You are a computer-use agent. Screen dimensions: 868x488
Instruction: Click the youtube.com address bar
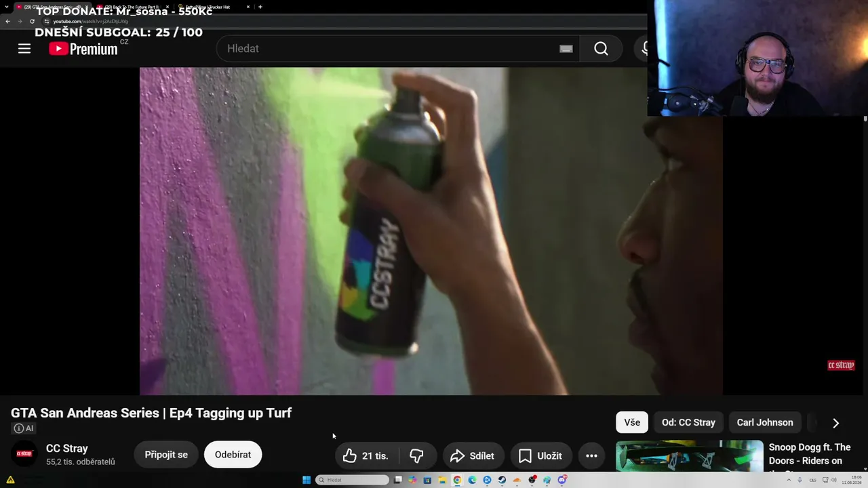coord(339,21)
